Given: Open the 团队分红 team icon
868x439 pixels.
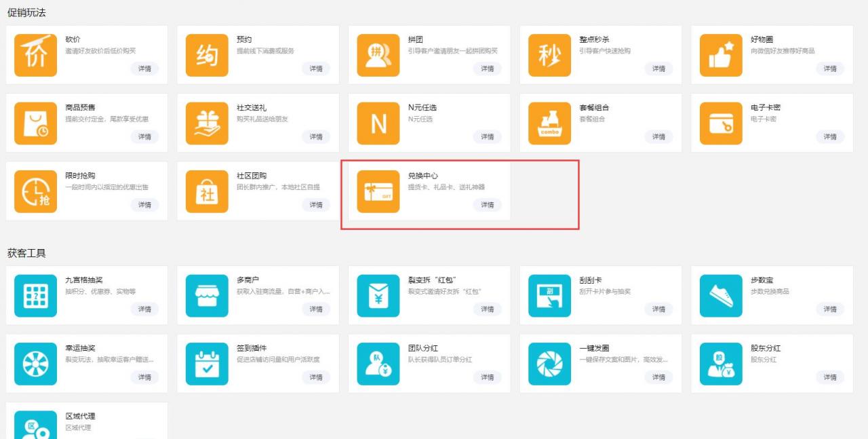Looking at the screenshot, I should click(378, 363).
